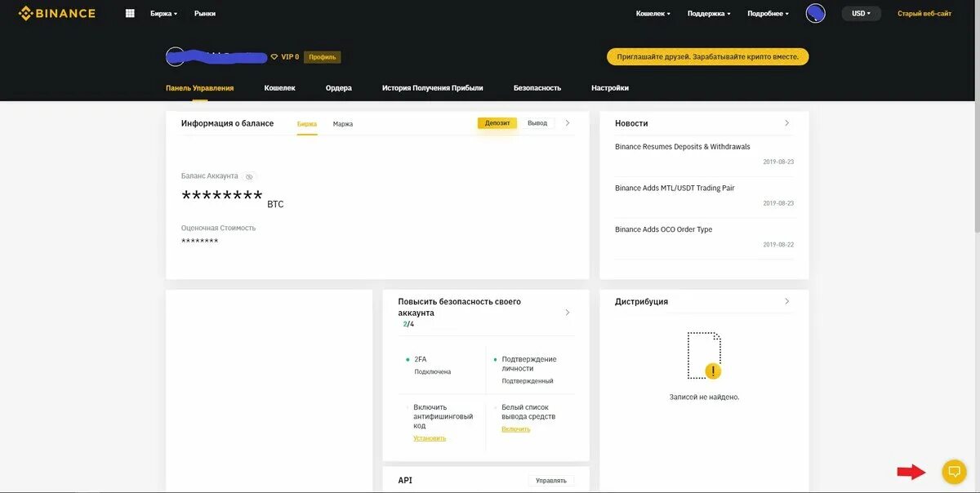Open news Binance Resumes Deposits & Withdrawals
The height and width of the screenshot is (493, 980).
click(683, 147)
